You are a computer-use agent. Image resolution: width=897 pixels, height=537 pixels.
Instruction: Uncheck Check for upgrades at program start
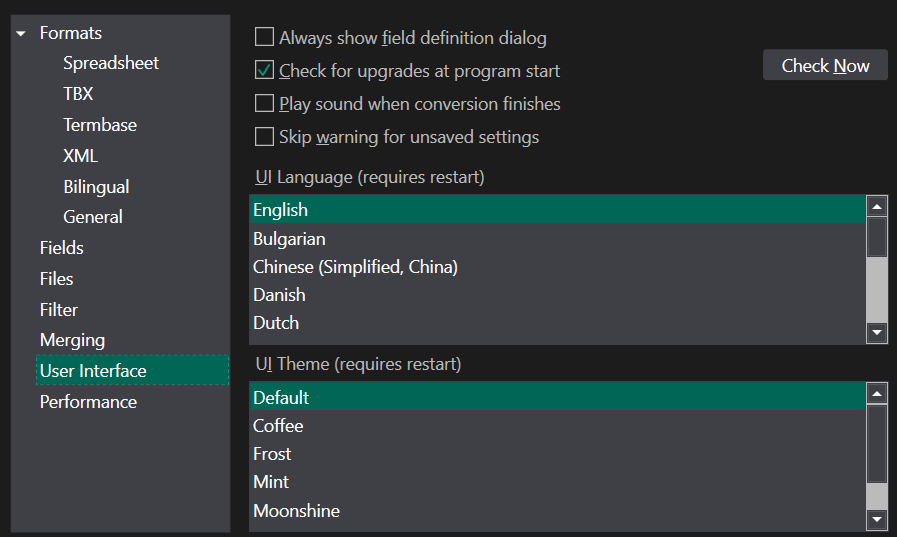click(264, 70)
